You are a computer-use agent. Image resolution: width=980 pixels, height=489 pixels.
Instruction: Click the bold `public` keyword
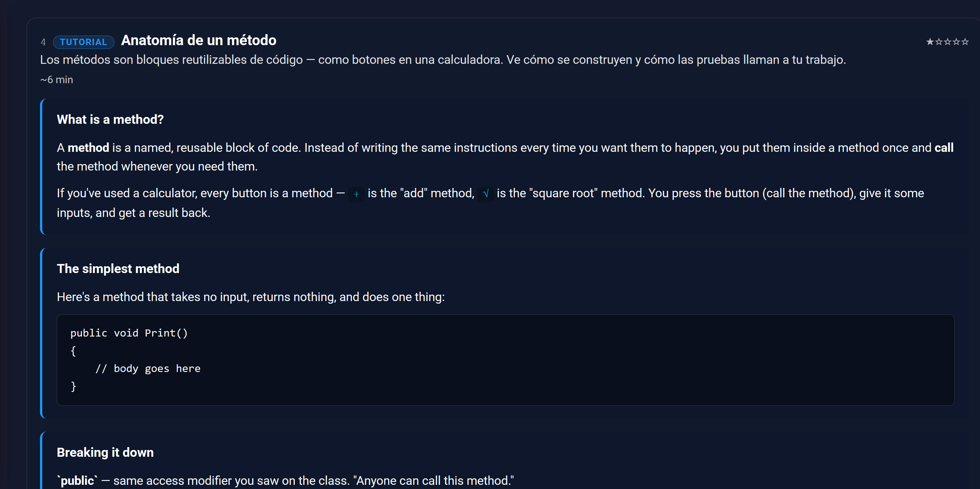[x=77, y=481]
